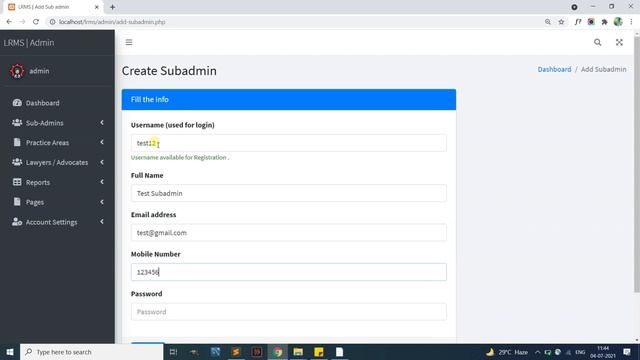This screenshot has width=640, height=360.
Task: Click the Full Name input field
Action: (x=289, y=193)
